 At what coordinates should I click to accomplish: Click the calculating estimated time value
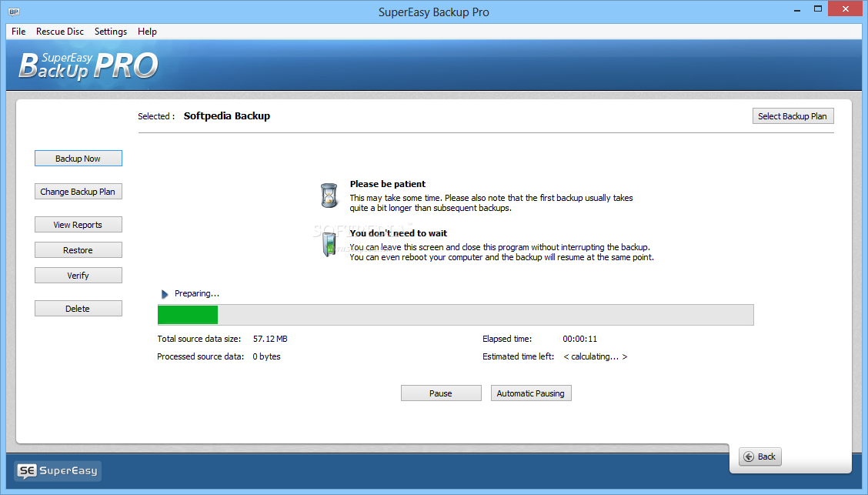pyautogui.click(x=596, y=356)
